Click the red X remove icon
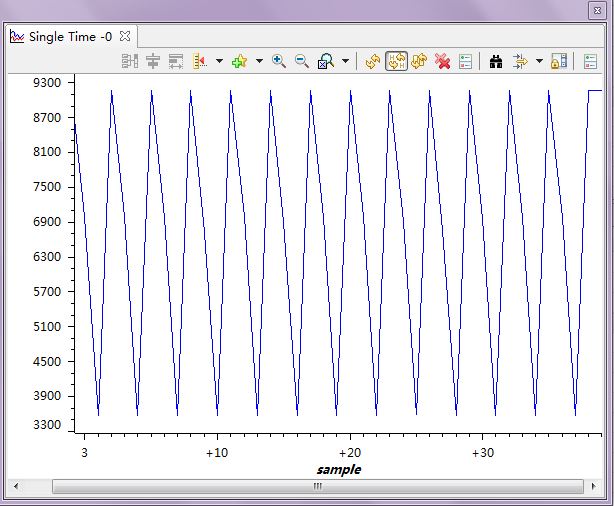 442,61
